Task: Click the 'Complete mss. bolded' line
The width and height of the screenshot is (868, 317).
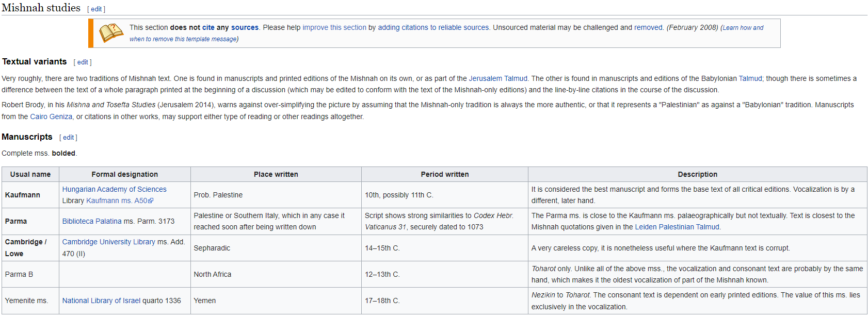Action: point(39,154)
